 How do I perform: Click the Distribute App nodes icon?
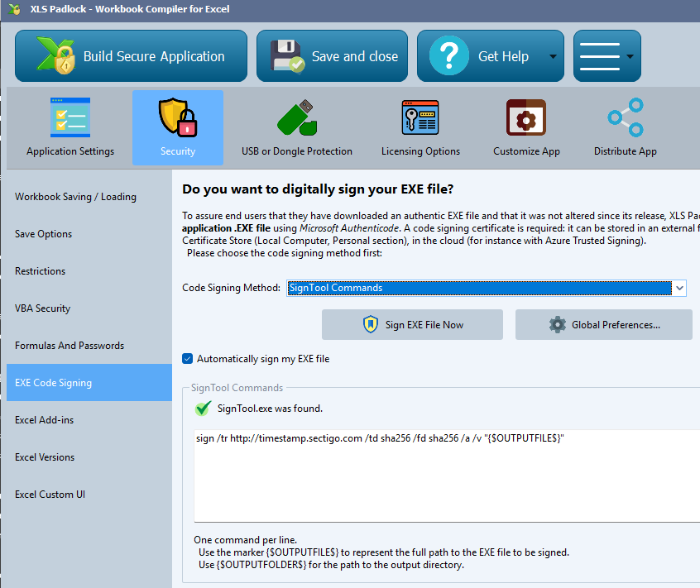626,117
